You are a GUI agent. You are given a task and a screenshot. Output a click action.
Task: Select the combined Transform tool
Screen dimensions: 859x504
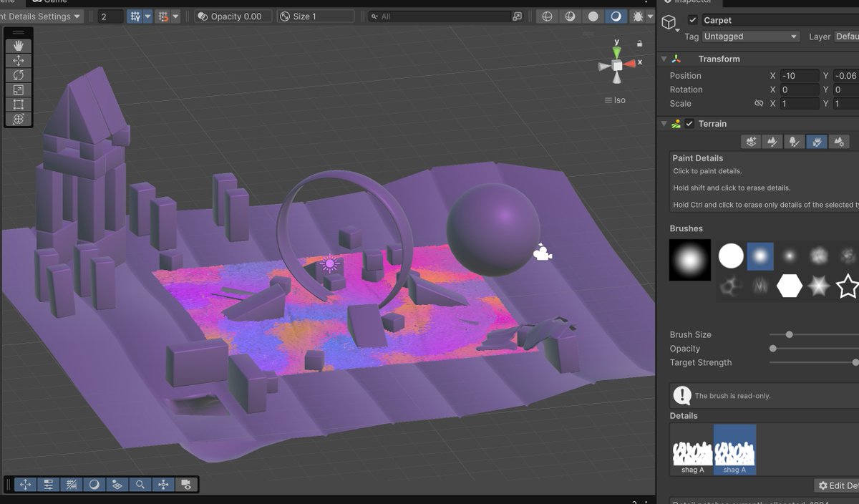19,120
